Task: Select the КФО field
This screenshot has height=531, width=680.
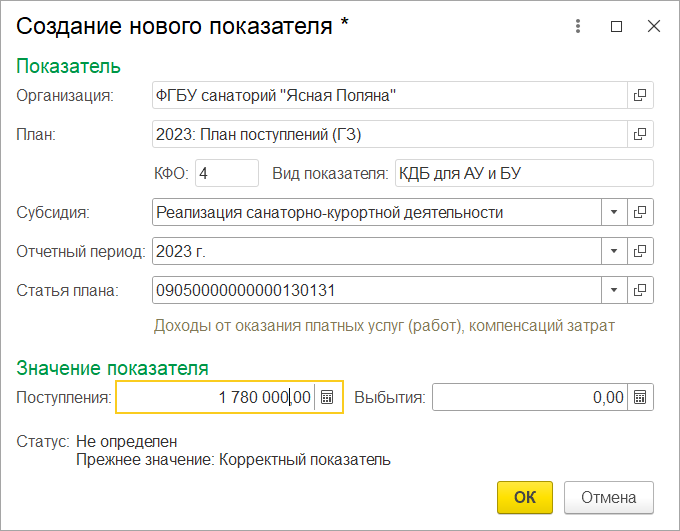Action: pyautogui.click(x=227, y=173)
